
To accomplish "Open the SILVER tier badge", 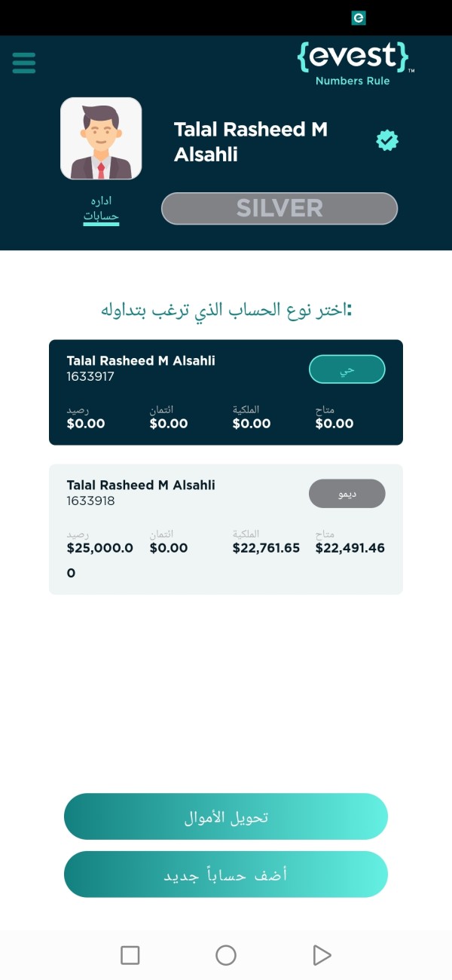I will [x=279, y=208].
